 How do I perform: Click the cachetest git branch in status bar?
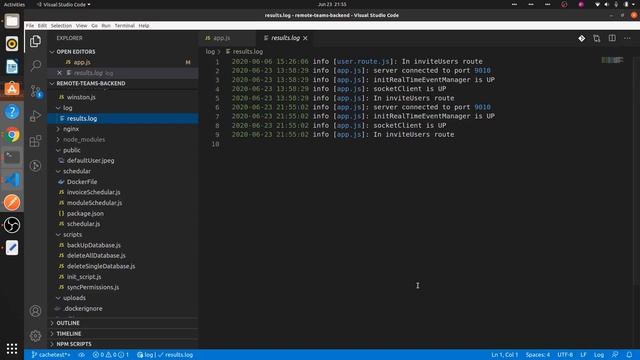[x=51, y=355]
